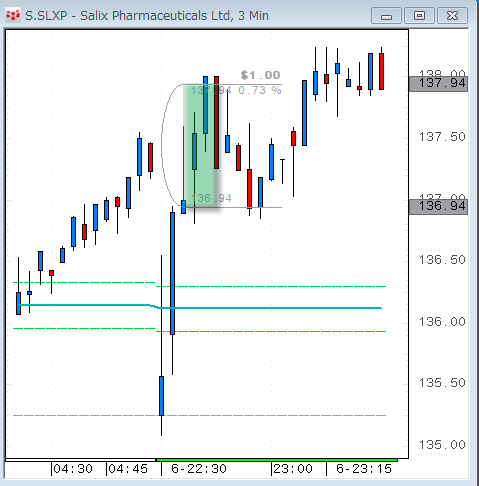Click the 0.73 % measurement text
Image resolution: width=479 pixels, height=486 pixels.
click(x=260, y=90)
